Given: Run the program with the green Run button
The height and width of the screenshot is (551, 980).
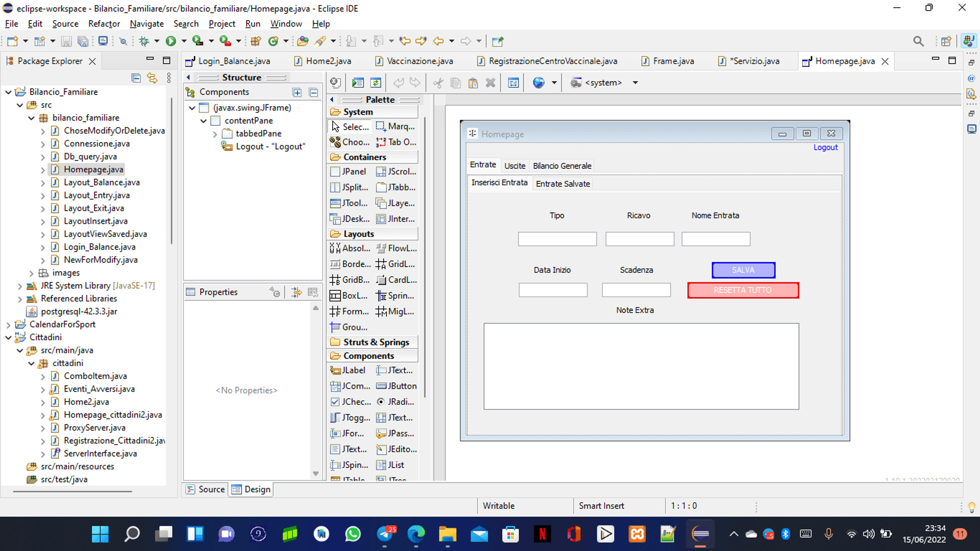Looking at the screenshot, I should pyautogui.click(x=171, y=41).
